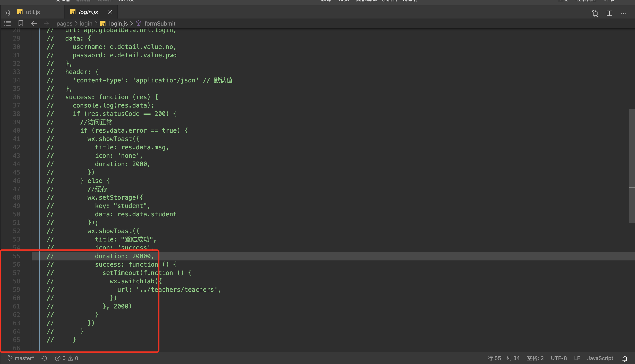Close the login.js tab
The image size is (635, 364).
pos(110,12)
